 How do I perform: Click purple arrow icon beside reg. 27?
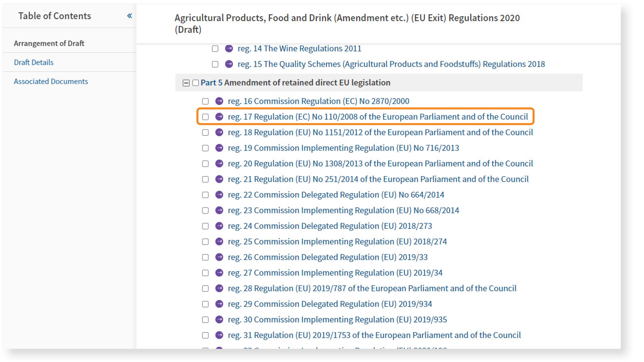click(219, 273)
